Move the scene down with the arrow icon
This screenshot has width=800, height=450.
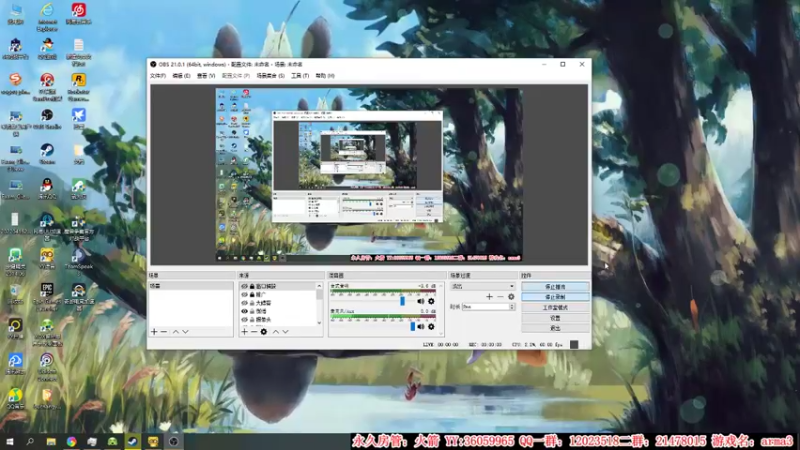point(185,332)
